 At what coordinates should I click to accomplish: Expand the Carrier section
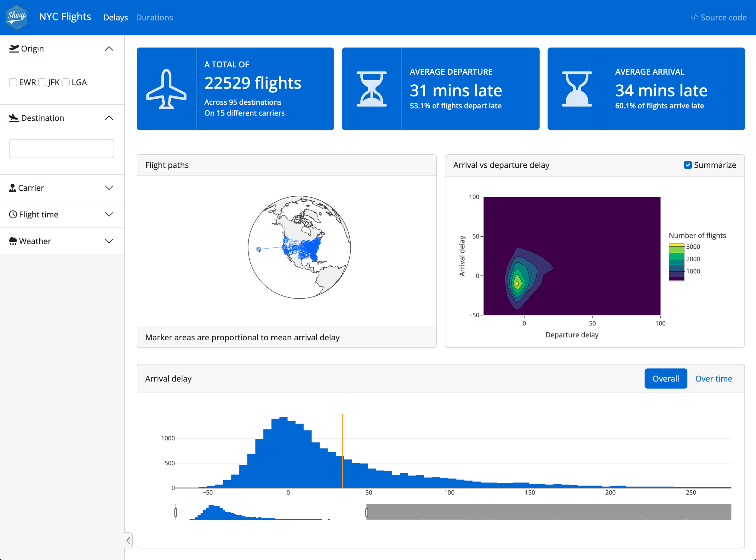click(x=109, y=188)
